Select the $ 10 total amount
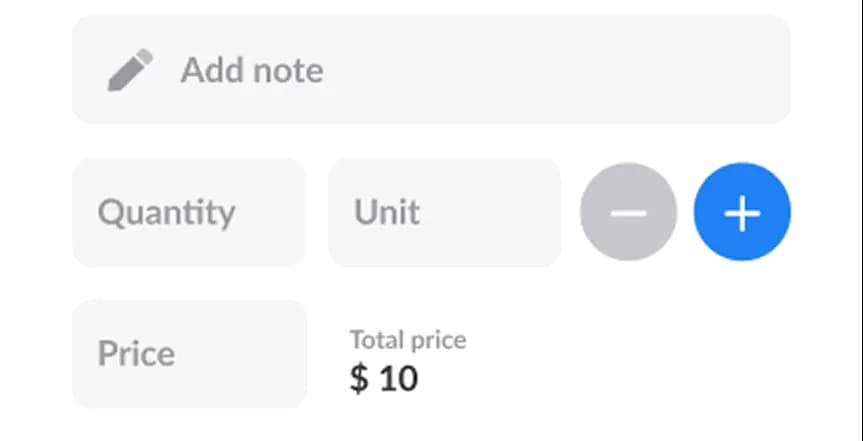This screenshot has width=863, height=441. tap(384, 378)
